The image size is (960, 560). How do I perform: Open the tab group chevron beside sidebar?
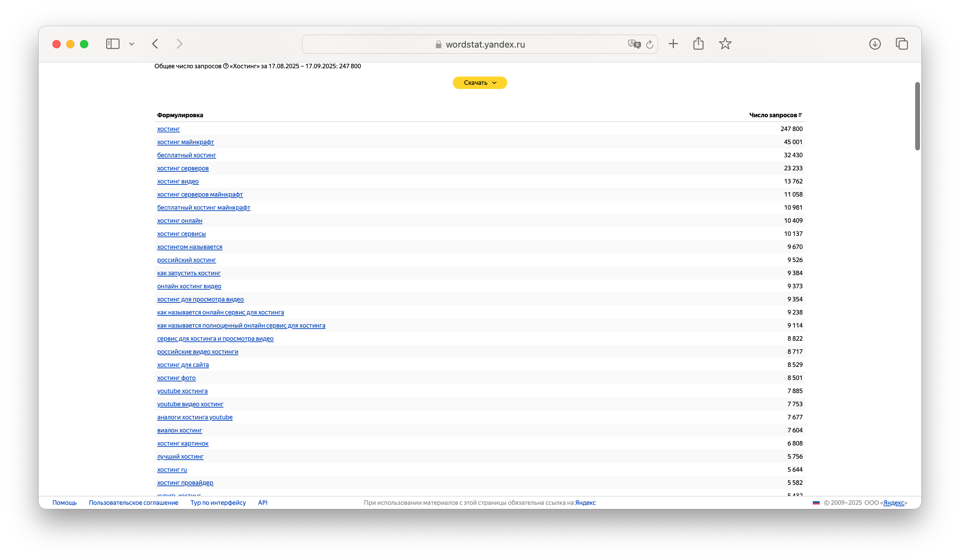[132, 44]
